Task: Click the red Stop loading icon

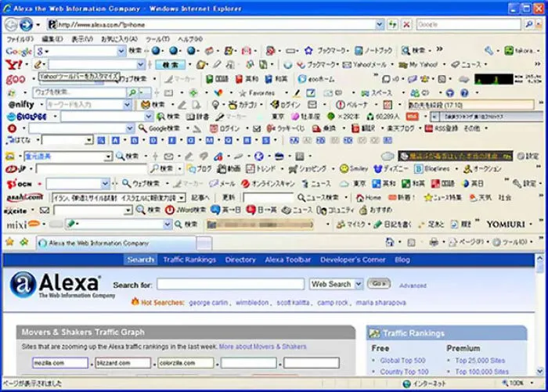Action: pyautogui.click(x=406, y=24)
